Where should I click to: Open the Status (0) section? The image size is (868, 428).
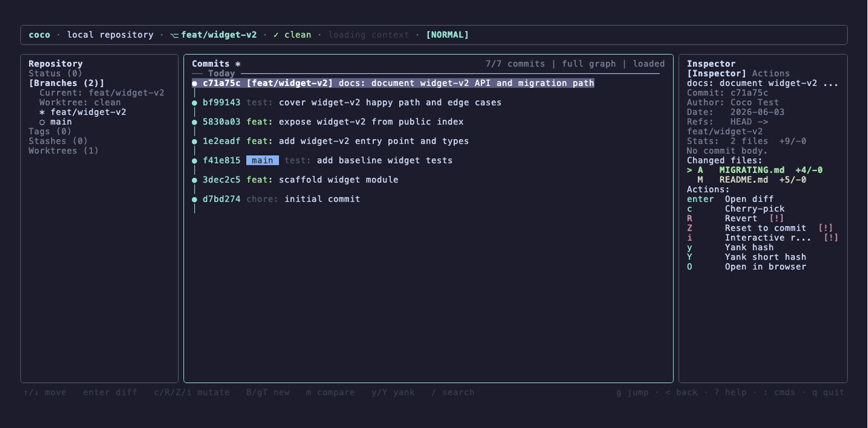pos(56,74)
